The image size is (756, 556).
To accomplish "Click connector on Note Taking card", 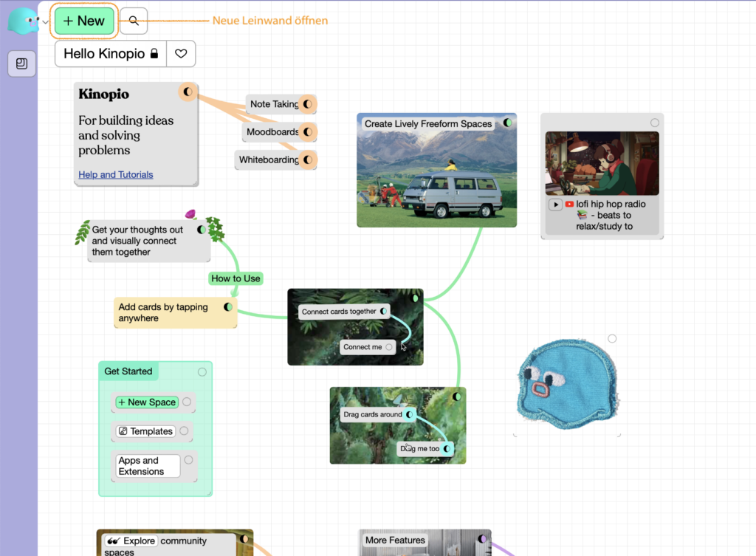I will click(308, 104).
